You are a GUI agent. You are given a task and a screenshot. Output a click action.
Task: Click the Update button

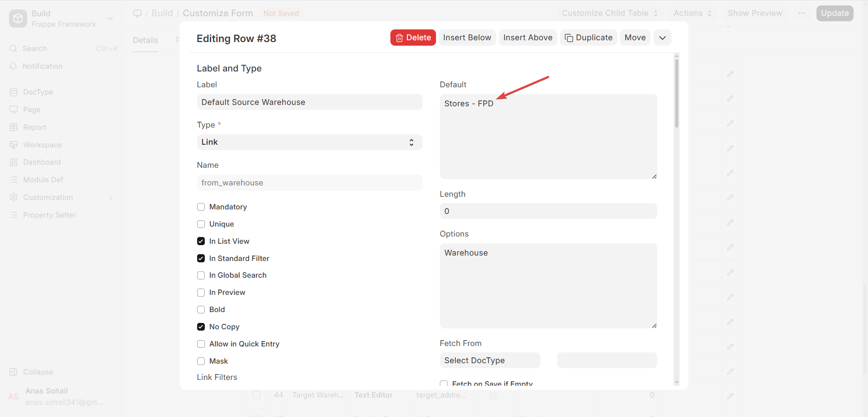coord(835,13)
